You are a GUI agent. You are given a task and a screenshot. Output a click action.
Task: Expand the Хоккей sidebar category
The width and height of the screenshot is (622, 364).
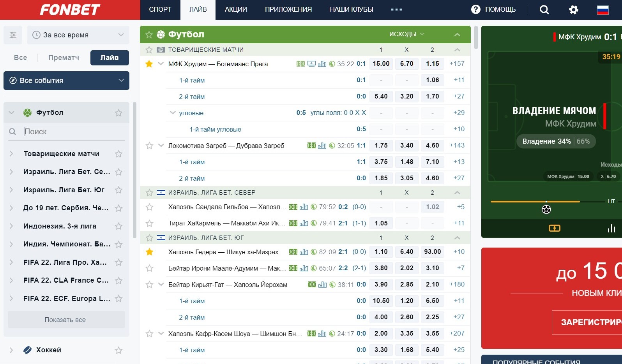[11, 350]
